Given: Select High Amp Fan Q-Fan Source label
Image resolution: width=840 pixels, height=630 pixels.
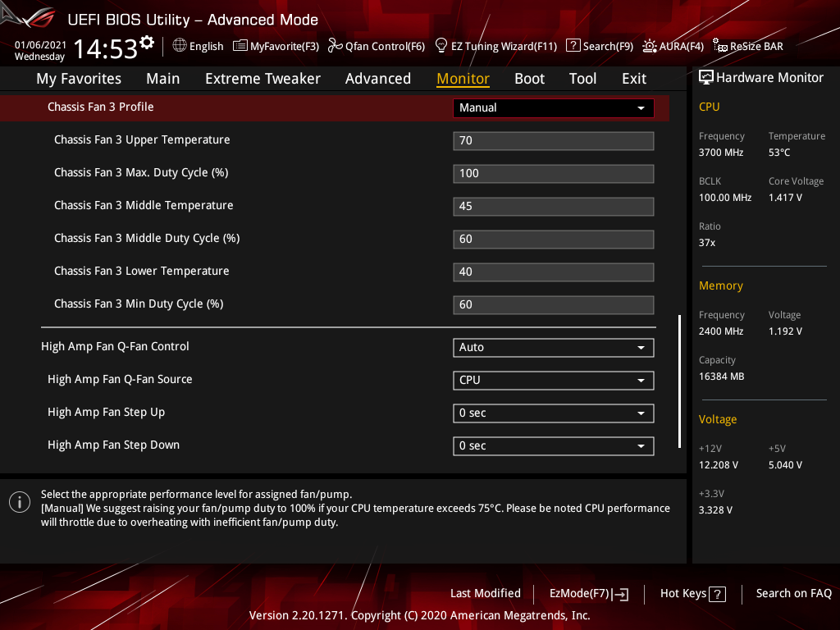Looking at the screenshot, I should point(120,379).
